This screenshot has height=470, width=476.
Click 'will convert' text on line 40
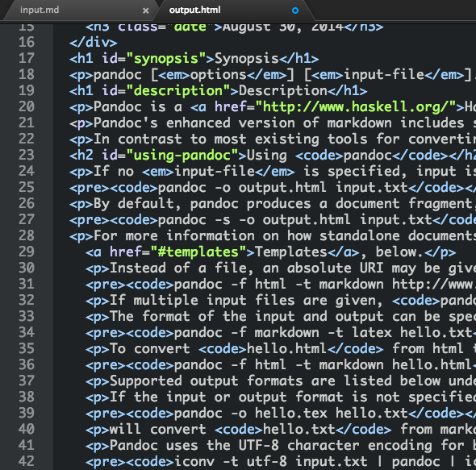158,430
